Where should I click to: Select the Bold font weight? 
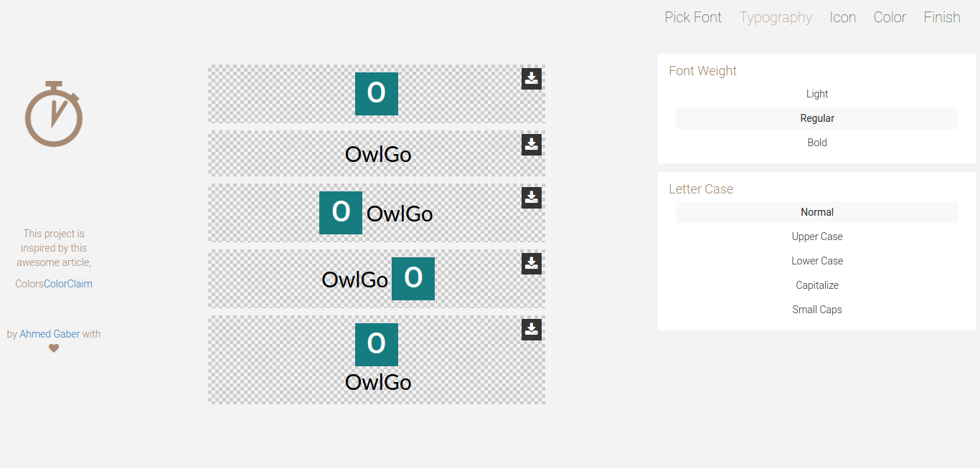click(816, 143)
